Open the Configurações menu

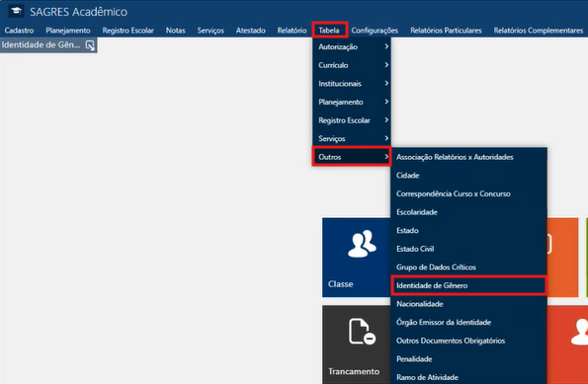pyautogui.click(x=375, y=31)
